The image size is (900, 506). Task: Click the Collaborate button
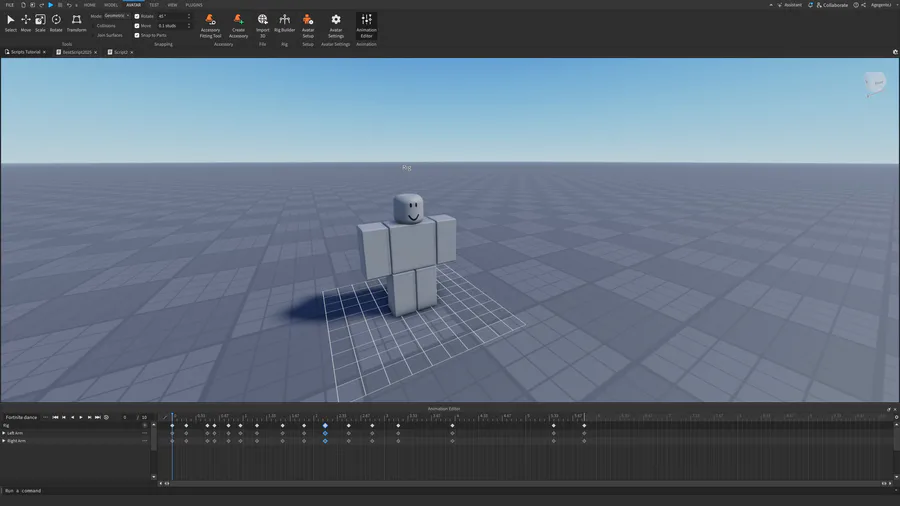pyautogui.click(x=832, y=5)
